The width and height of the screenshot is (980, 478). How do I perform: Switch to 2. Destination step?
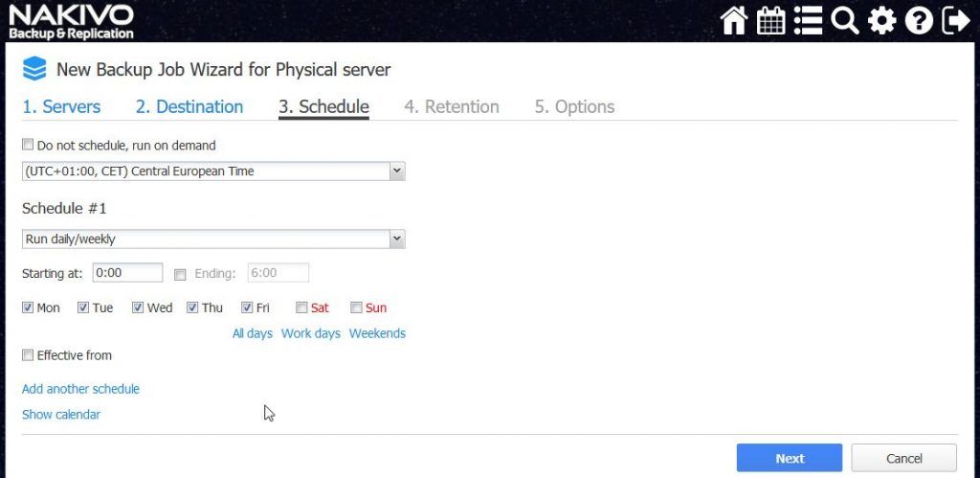[x=189, y=107]
